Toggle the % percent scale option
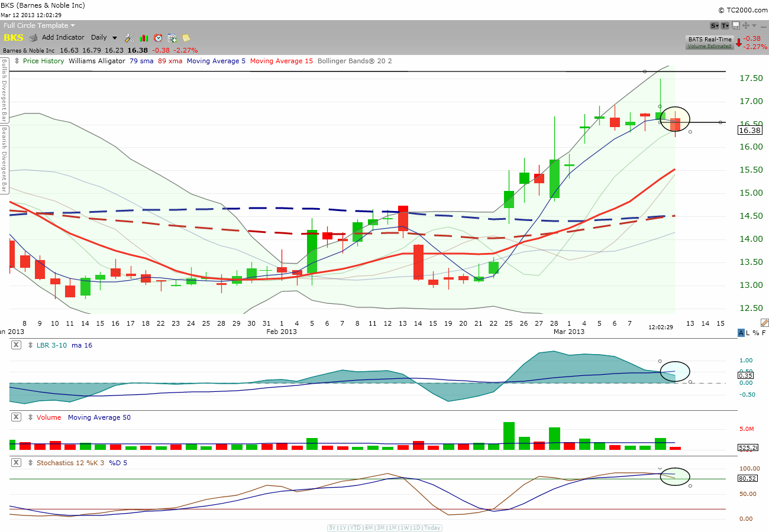The width and height of the screenshot is (769, 532). (756, 333)
